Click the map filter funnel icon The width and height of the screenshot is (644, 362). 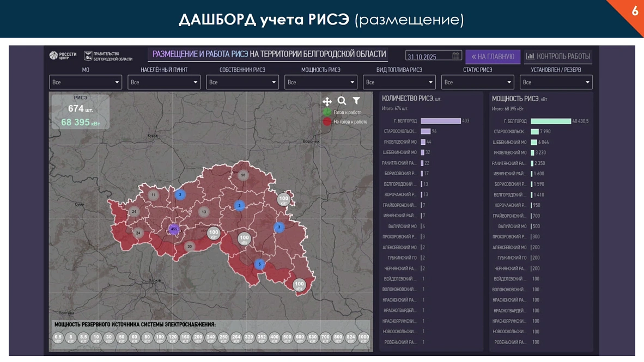[356, 101]
